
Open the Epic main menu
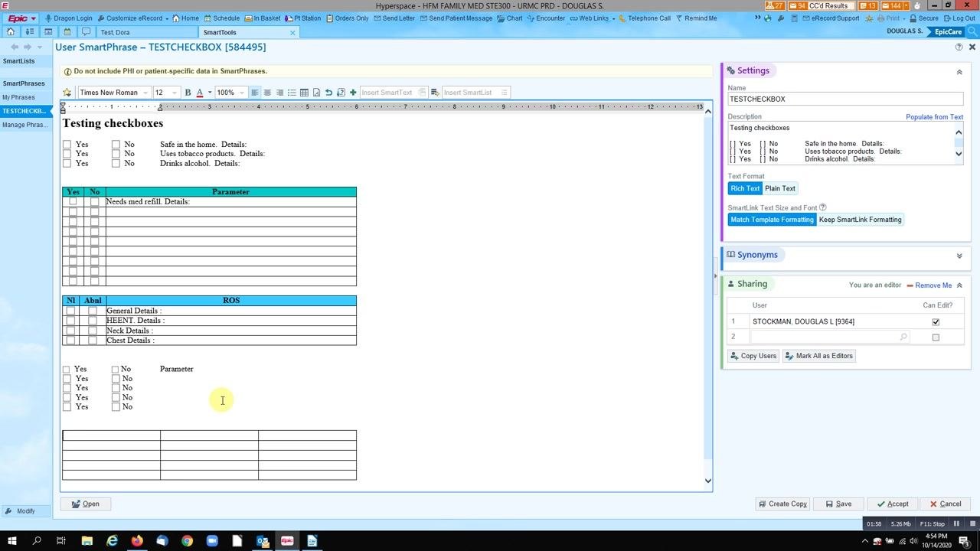pyautogui.click(x=21, y=18)
